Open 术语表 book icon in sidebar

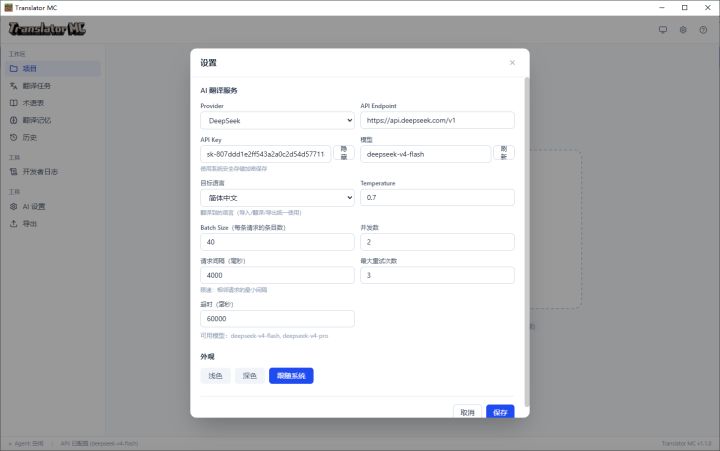pos(14,103)
